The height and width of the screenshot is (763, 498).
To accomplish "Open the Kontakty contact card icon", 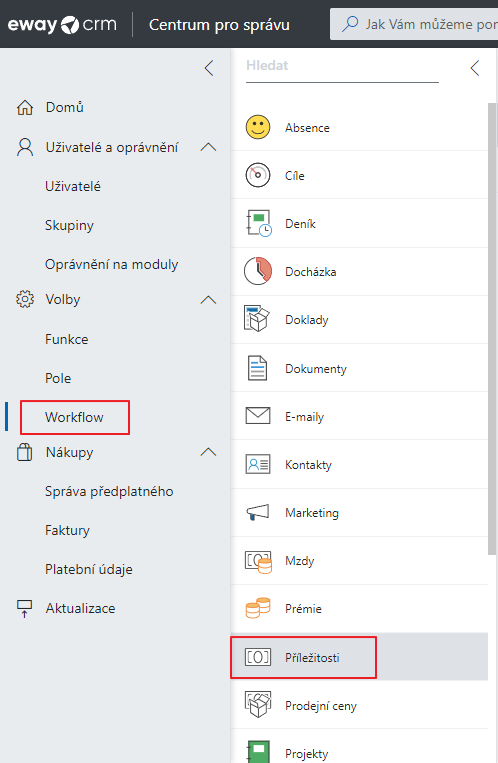I will point(258,464).
